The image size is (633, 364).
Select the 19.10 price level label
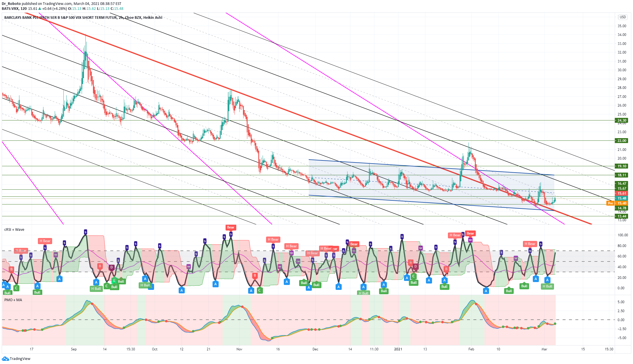(x=621, y=166)
